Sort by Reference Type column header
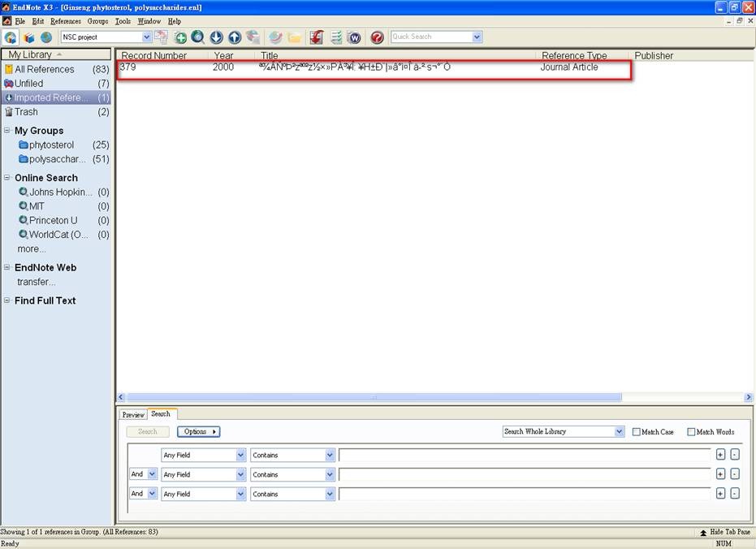756x549 pixels. tap(582, 55)
